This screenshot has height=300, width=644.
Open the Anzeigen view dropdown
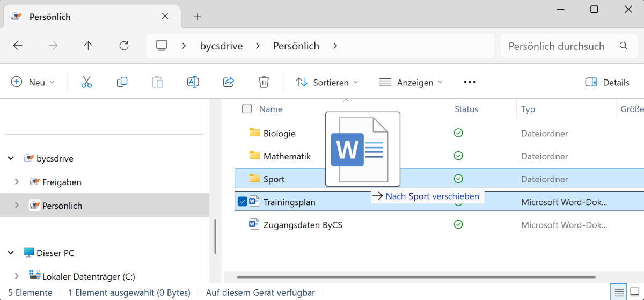(411, 82)
